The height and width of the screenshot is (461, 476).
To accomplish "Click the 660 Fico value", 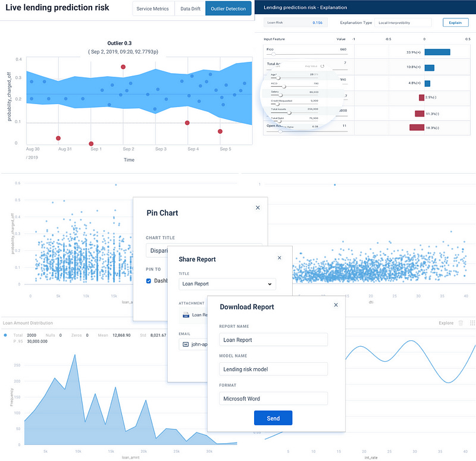I will pos(343,49).
